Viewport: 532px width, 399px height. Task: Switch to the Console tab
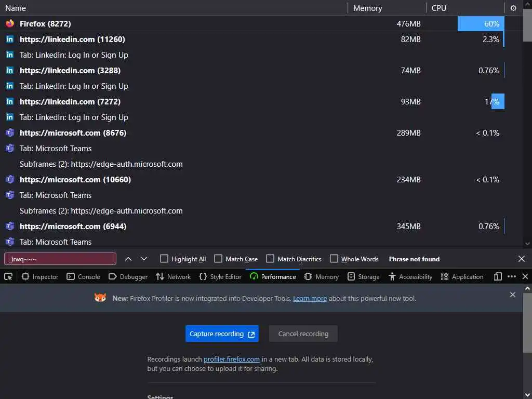click(x=84, y=277)
